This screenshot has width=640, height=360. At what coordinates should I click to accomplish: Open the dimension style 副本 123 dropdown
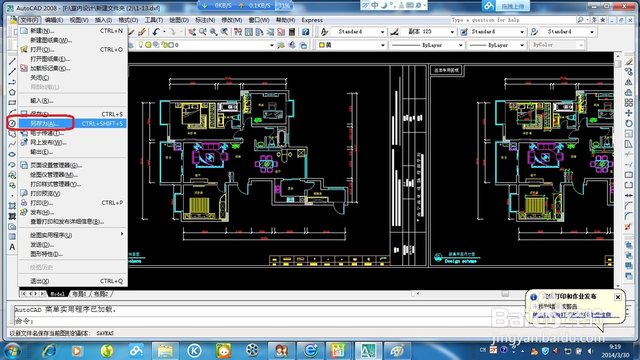coord(452,32)
